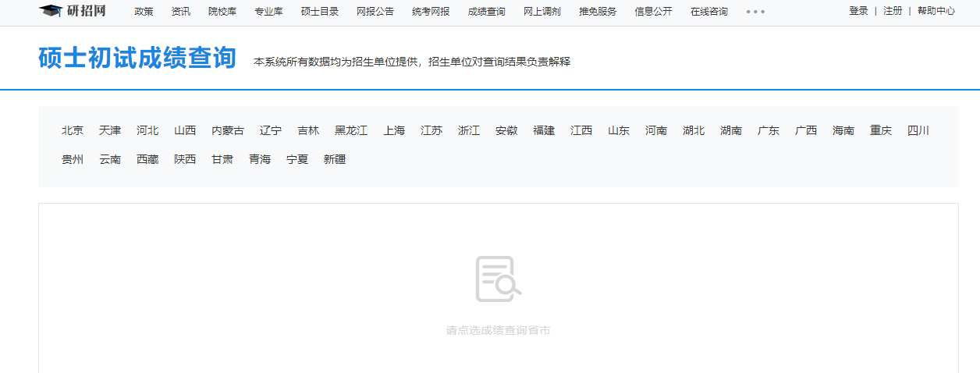
Task: Open 帮助中心 link
Action: tap(936, 11)
